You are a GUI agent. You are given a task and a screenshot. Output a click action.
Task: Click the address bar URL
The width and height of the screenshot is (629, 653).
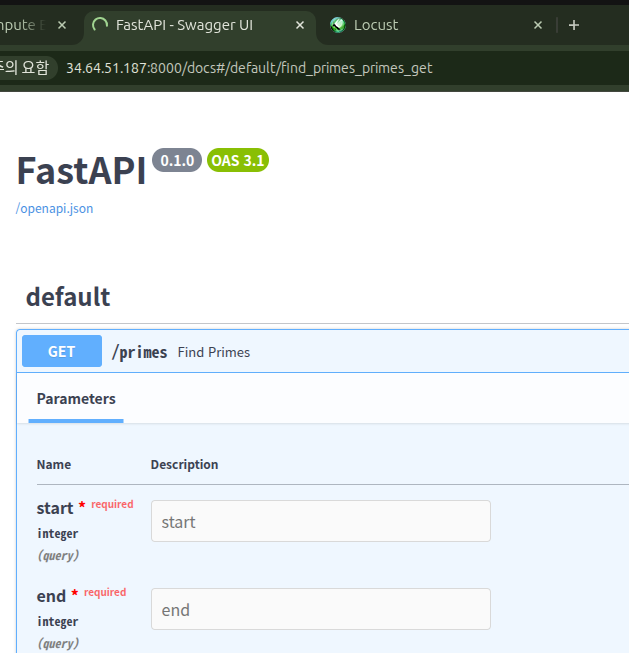coord(249,68)
